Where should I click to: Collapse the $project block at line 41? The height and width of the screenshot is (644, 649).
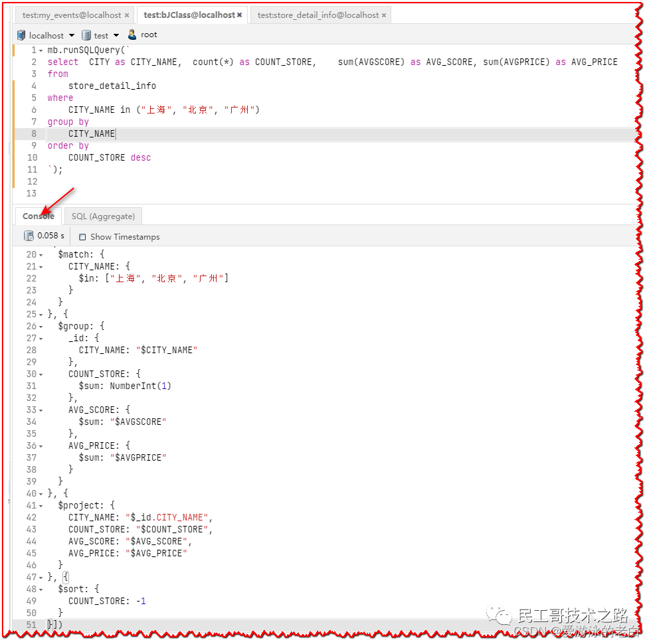click(x=41, y=507)
